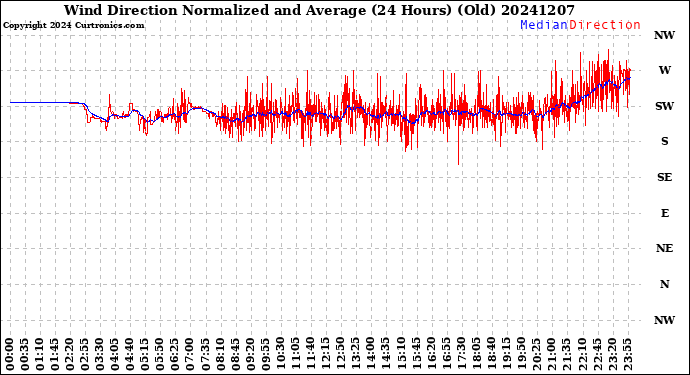Click the 14:35 time tick label

tap(386, 353)
